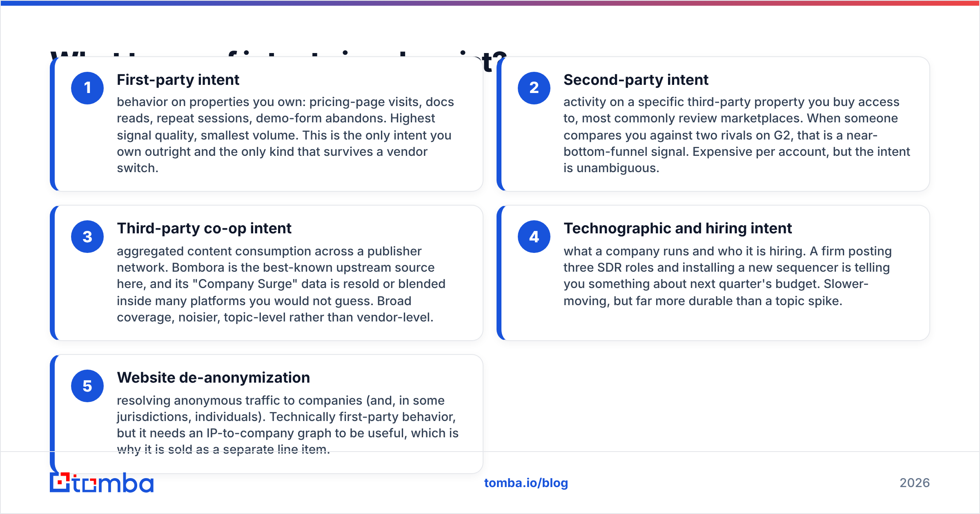Select the Website de-anonymization heading
980x514 pixels.
point(214,378)
